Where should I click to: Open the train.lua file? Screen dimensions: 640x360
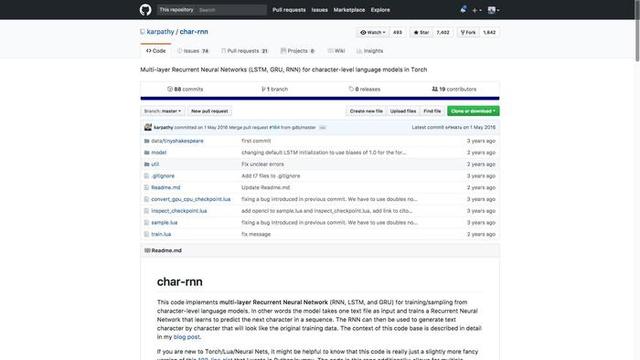pos(161,234)
